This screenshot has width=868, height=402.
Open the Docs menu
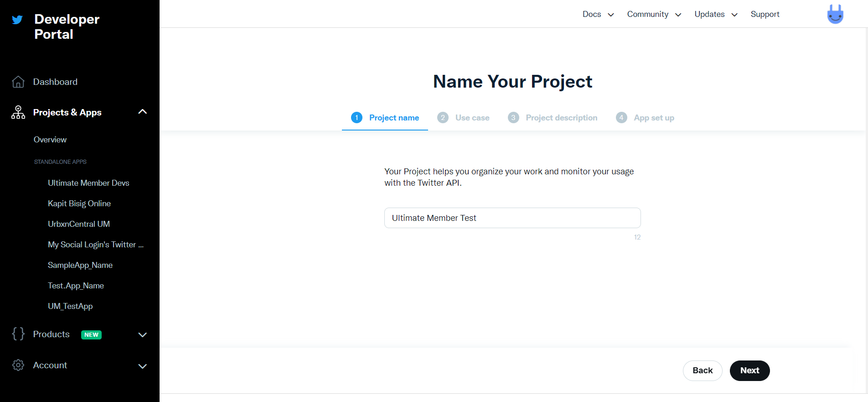pyautogui.click(x=592, y=14)
